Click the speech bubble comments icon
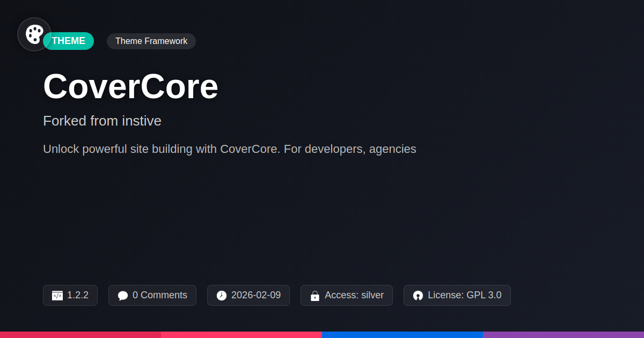Screen dimensions: 644x338 coord(123,296)
